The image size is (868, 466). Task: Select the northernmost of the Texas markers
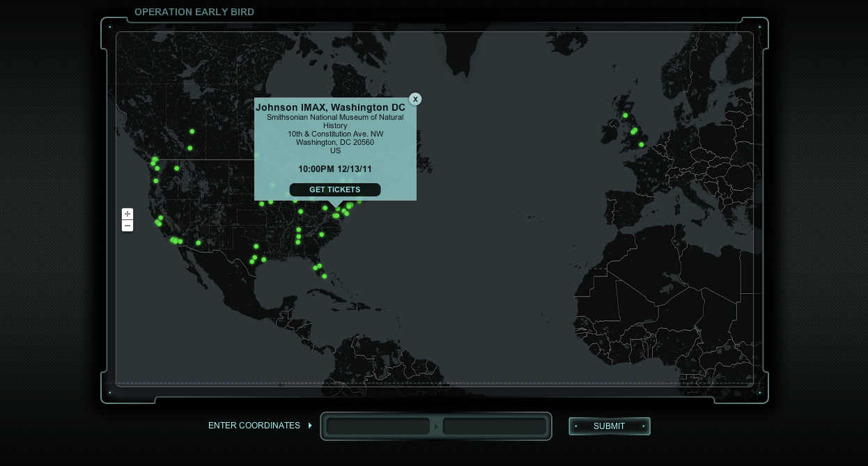pyautogui.click(x=256, y=247)
